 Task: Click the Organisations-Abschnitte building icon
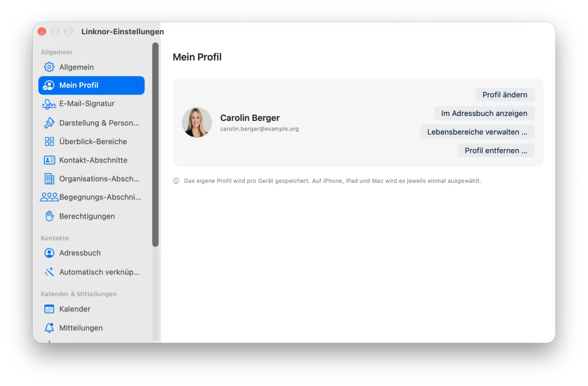coord(49,179)
